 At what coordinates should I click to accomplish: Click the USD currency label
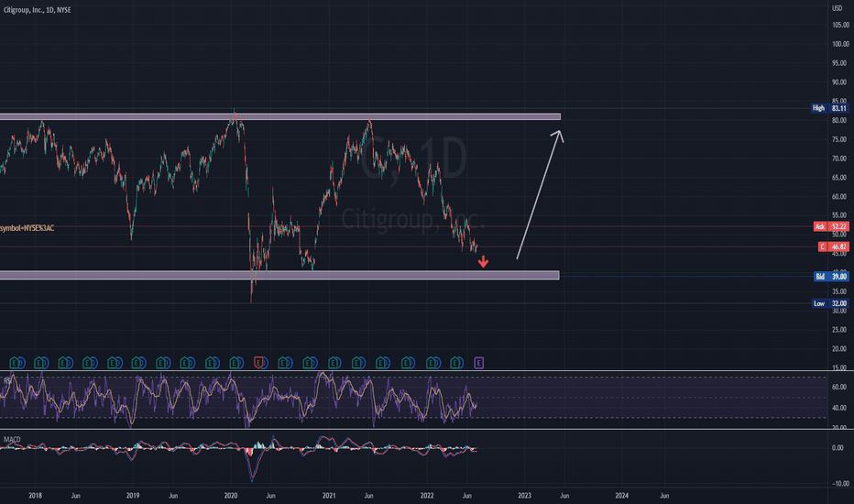coord(837,8)
